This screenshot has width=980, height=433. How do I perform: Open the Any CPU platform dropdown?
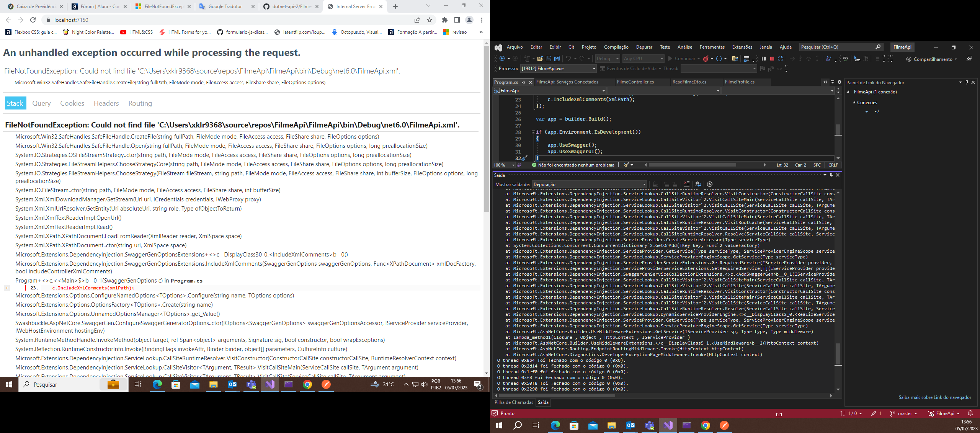point(643,59)
